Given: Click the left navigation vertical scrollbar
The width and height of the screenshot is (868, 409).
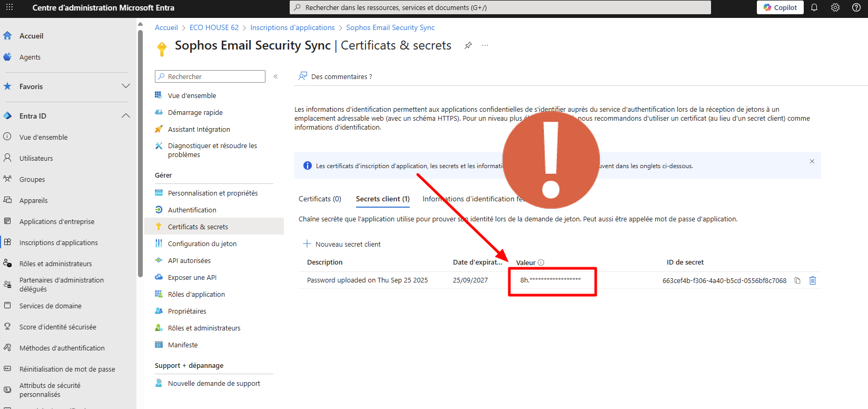Looking at the screenshot, I should (140, 153).
